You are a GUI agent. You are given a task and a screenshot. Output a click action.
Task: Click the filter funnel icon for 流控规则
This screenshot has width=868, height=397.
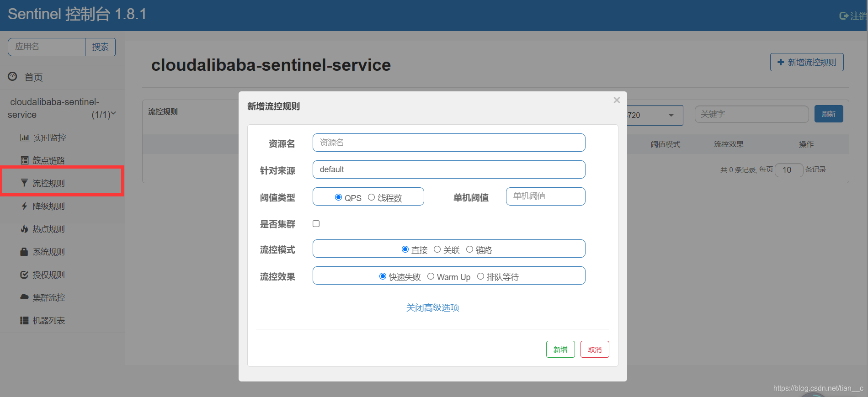(25, 183)
